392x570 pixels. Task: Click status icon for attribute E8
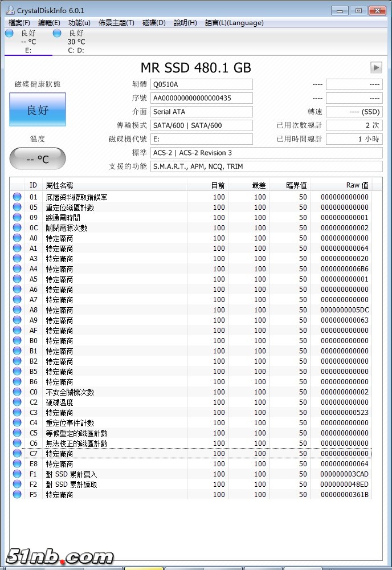click(17, 463)
